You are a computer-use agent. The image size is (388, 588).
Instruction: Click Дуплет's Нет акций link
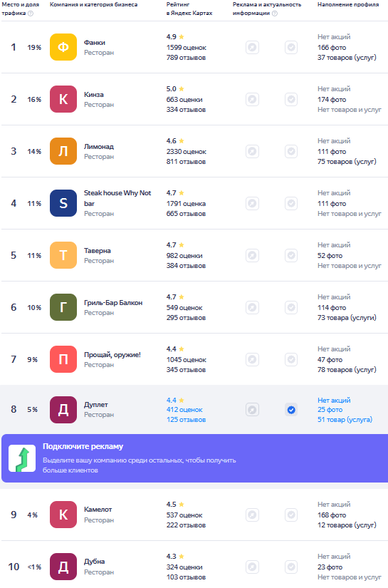[334, 400]
